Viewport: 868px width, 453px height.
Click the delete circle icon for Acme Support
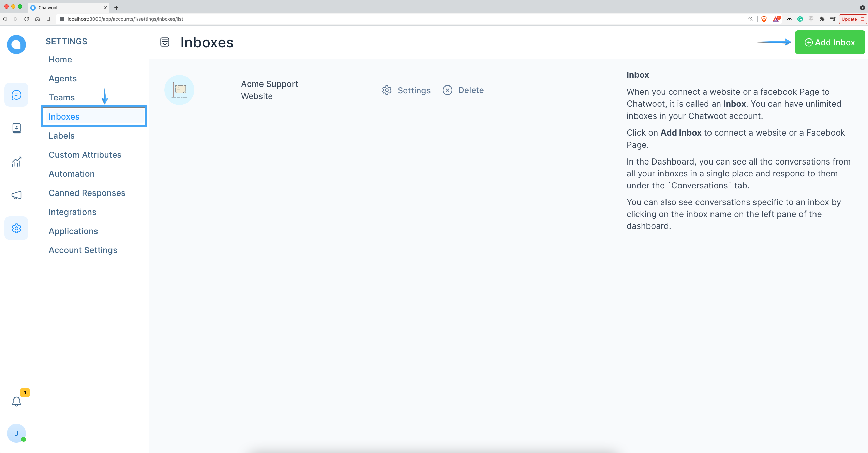pos(448,90)
